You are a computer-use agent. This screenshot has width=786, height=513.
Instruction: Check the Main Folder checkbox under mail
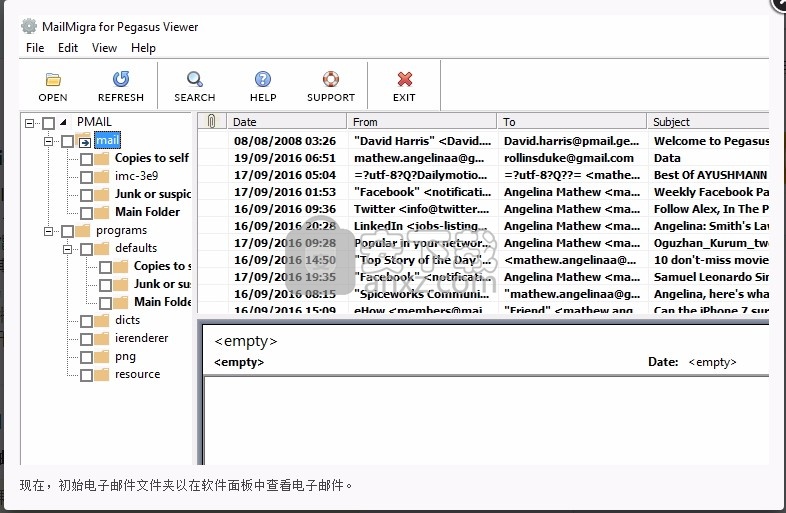(86, 213)
